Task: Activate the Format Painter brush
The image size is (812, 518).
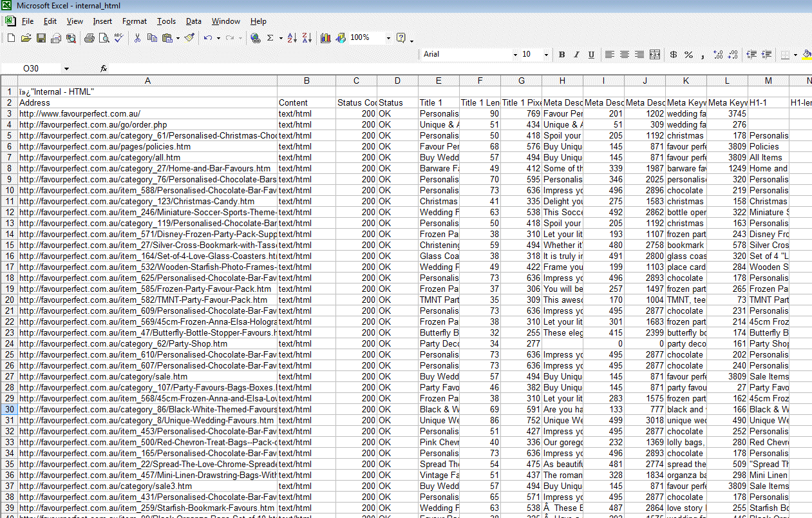Action: pos(189,38)
